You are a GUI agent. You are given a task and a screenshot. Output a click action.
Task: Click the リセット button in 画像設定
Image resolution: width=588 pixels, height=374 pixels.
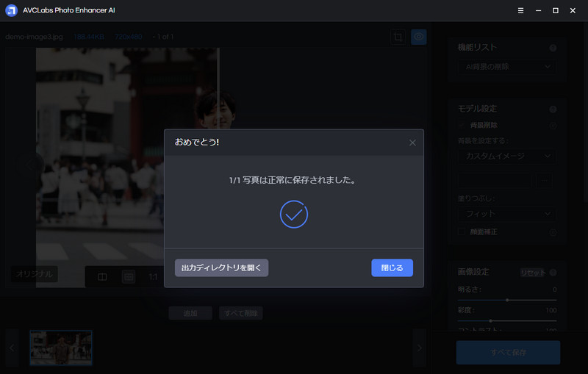[x=533, y=273]
